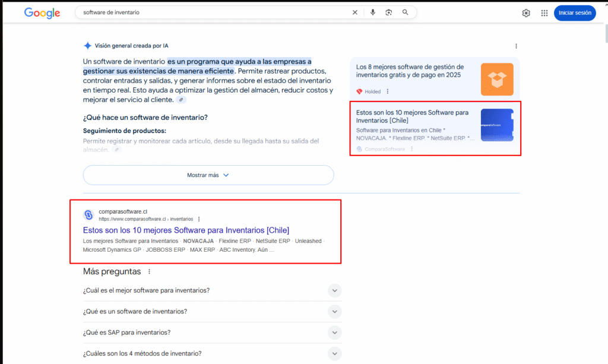Open three-dot menu next to 'Más preguntas'
608x364 pixels.
point(149,272)
